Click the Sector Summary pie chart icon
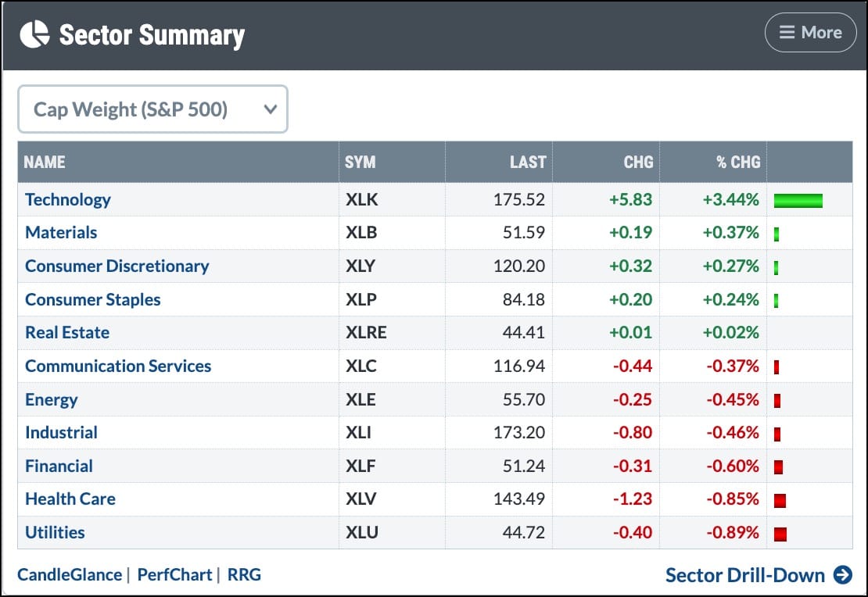 (x=34, y=34)
